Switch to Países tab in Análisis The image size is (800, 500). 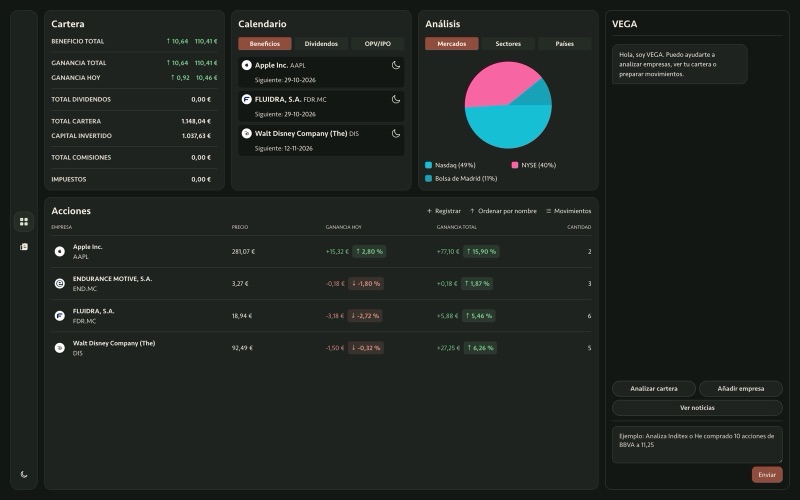[x=564, y=44]
